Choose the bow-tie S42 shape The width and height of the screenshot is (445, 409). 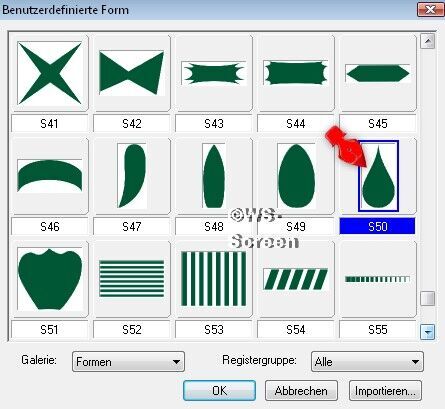[132, 73]
